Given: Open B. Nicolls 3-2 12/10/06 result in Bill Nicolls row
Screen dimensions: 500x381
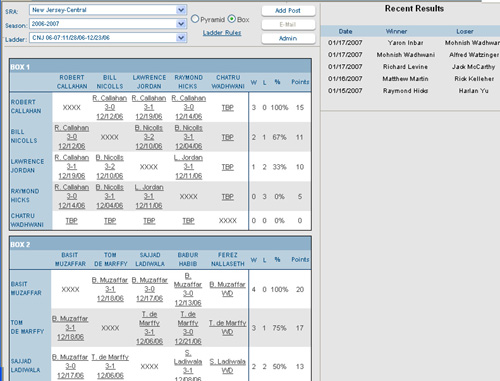Looking at the screenshot, I should (149, 137).
